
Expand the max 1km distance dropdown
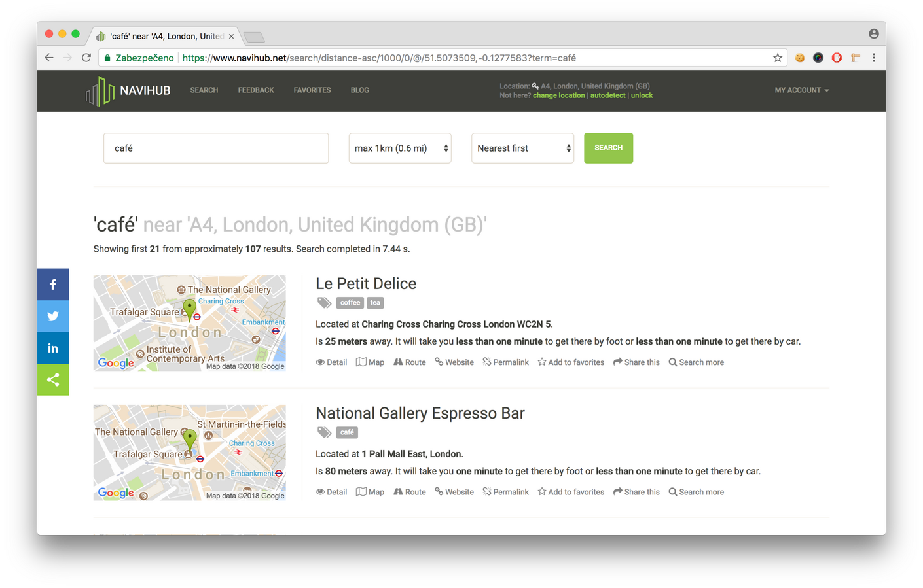tap(400, 148)
